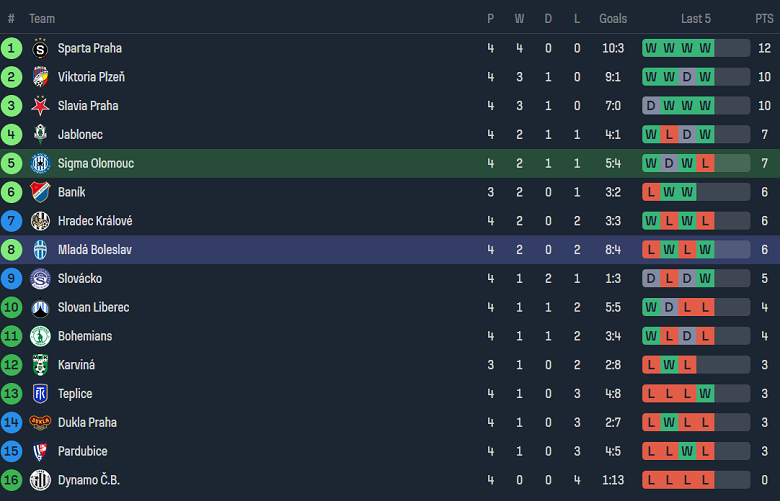Click Sigma Olomouc's latest loss badge
780x501 pixels.
pos(705,164)
